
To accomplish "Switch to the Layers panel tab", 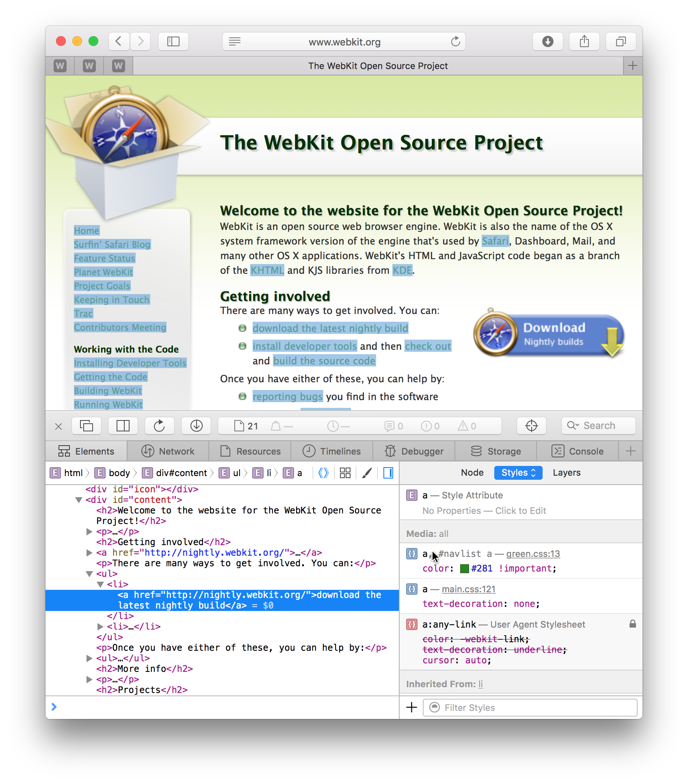I will pyautogui.click(x=566, y=472).
